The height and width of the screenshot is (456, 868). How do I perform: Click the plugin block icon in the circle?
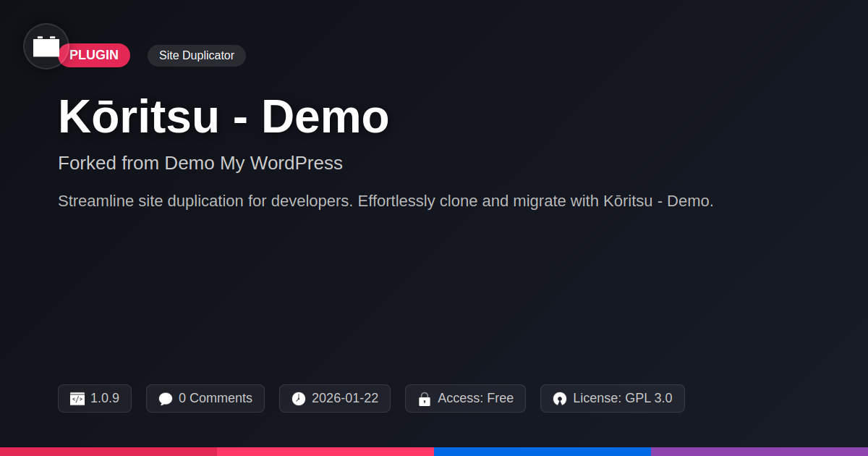[x=46, y=46]
